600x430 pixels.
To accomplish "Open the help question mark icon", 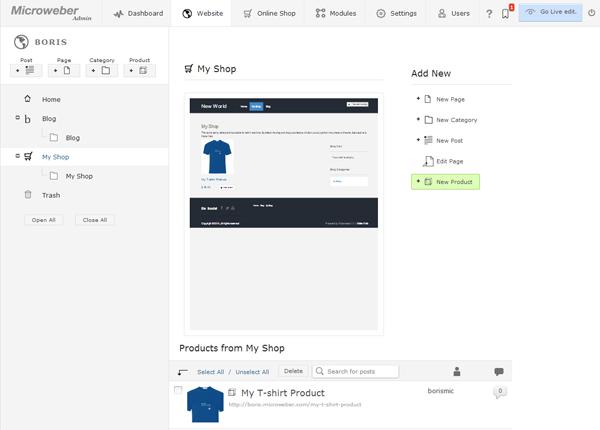I will click(x=489, y=14).
